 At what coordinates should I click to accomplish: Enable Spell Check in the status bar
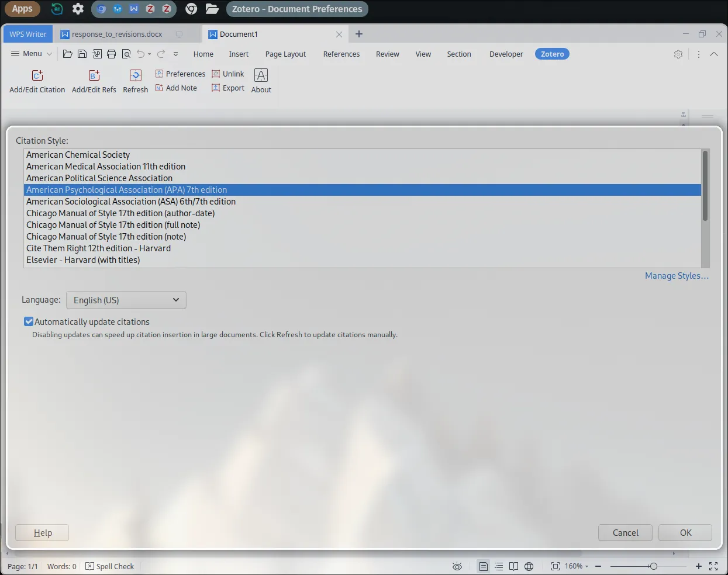(x=110, y=566)
